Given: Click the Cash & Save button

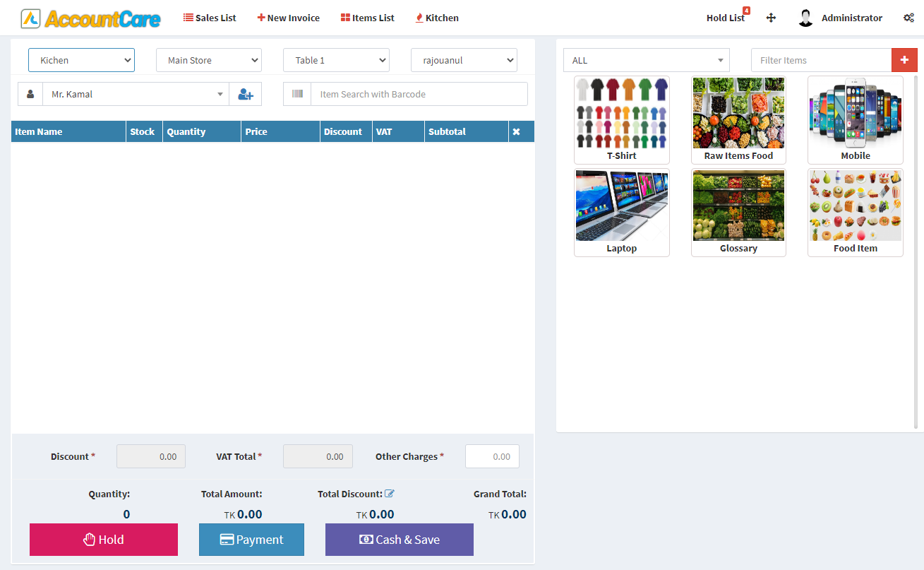Looking at the screenshot, I should coord(399,539).
